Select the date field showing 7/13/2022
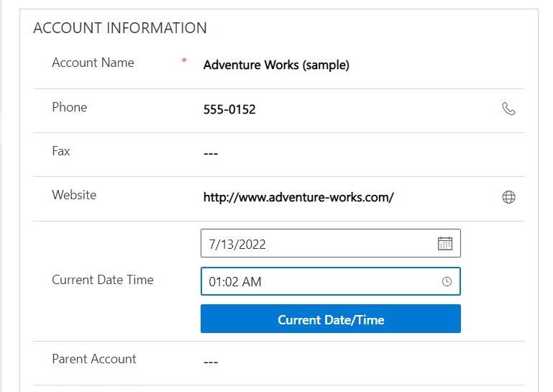The image size is (553, 392). [x=331, y=243]
